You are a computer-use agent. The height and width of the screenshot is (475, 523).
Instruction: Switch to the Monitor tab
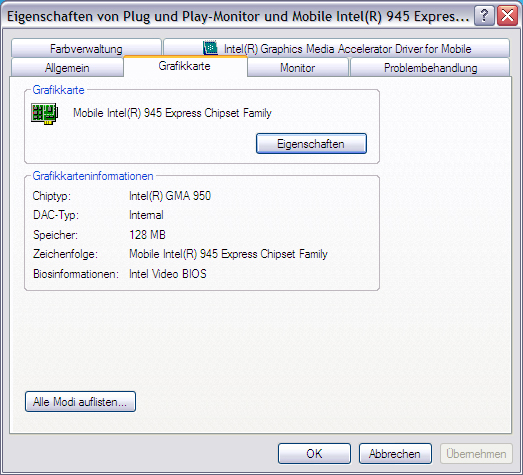click(298, 68)
